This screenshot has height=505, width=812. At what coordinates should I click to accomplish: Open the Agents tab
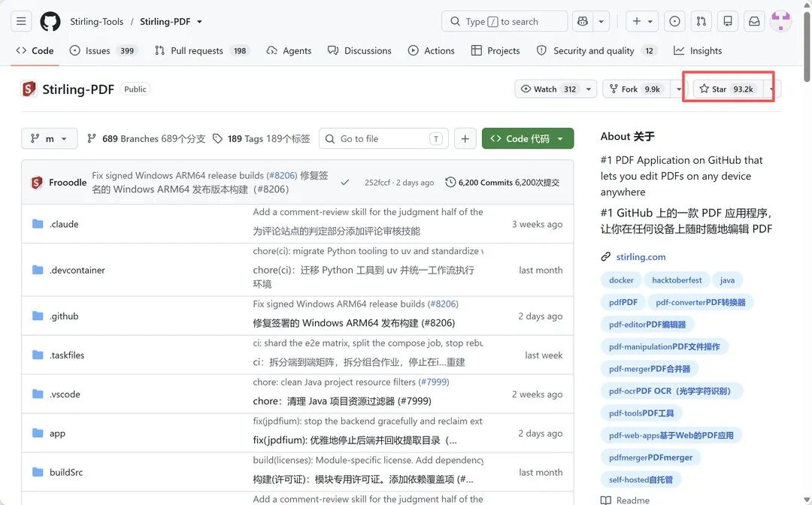click(289, 50)
